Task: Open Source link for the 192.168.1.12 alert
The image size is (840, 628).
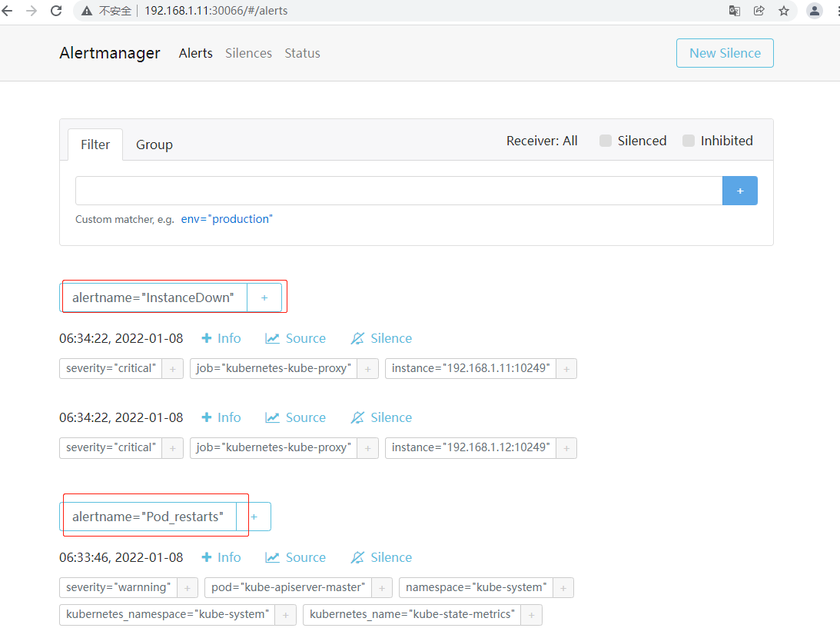Action: 296,418
